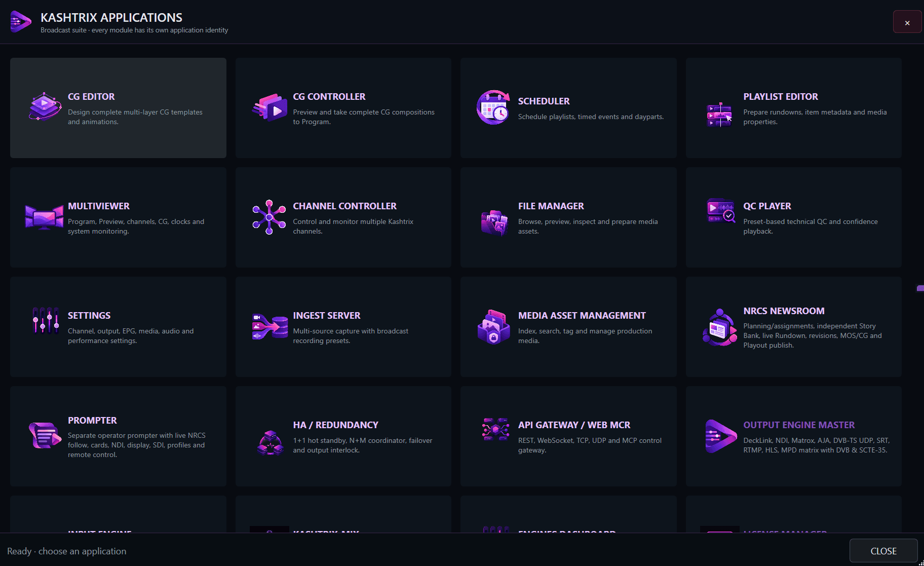Select the API Gateway circuit icon
Viewport: 924px width, 566px height.
(x=495, y=429)
